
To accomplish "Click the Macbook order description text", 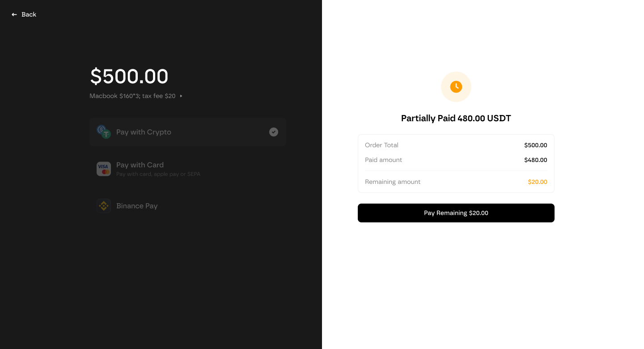I will [132, 96].
